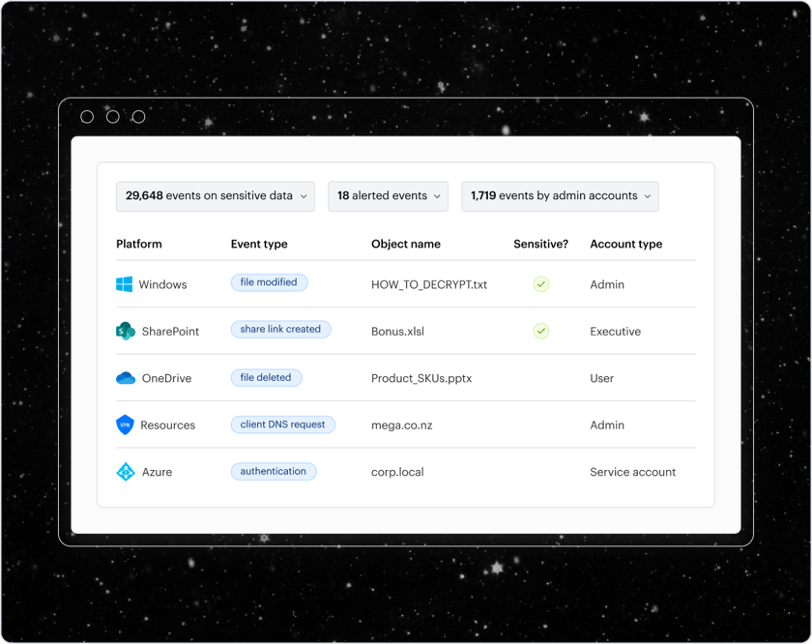The height and width of the screenshot is (644, 812).
Task: Click the middle window control circle
Action: (x=112, y=116)
